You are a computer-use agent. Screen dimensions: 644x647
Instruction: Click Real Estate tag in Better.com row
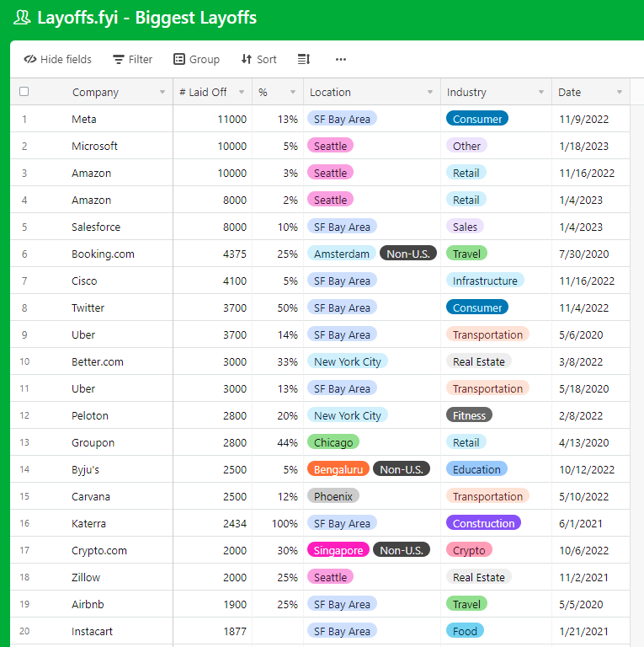pyautogui.click(x=479, y=361)
